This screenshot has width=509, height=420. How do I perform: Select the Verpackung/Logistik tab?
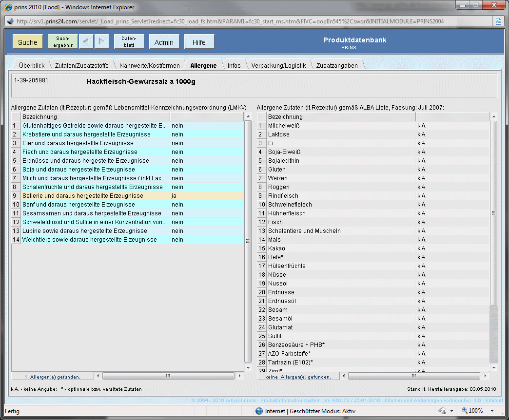tap(278, 65)
